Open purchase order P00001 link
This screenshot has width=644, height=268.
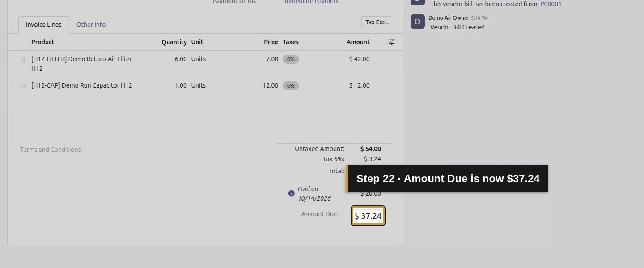point(551,4)
